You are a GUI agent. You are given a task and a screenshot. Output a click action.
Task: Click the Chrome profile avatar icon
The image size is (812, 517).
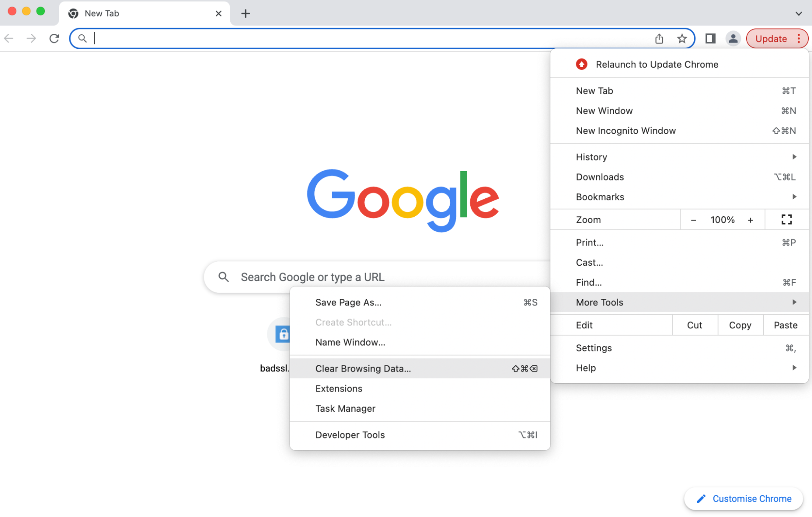(733, 38)
